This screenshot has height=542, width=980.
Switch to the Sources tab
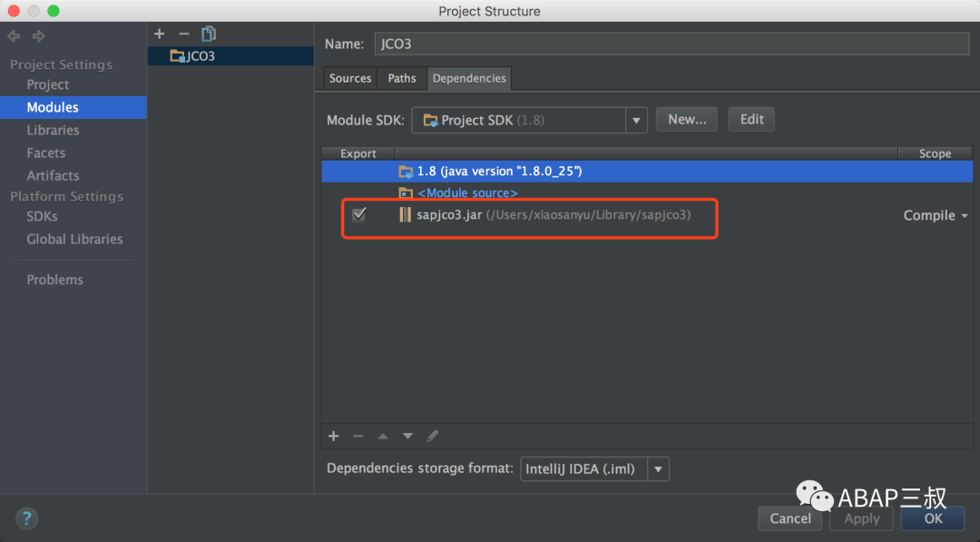(x=350, y=78)
